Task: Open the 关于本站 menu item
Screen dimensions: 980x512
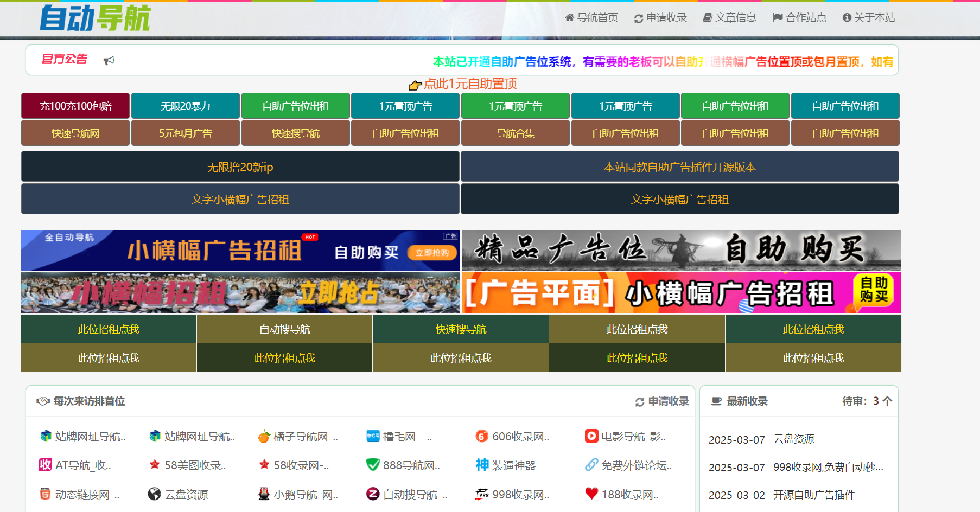Action: click(869, 17)
